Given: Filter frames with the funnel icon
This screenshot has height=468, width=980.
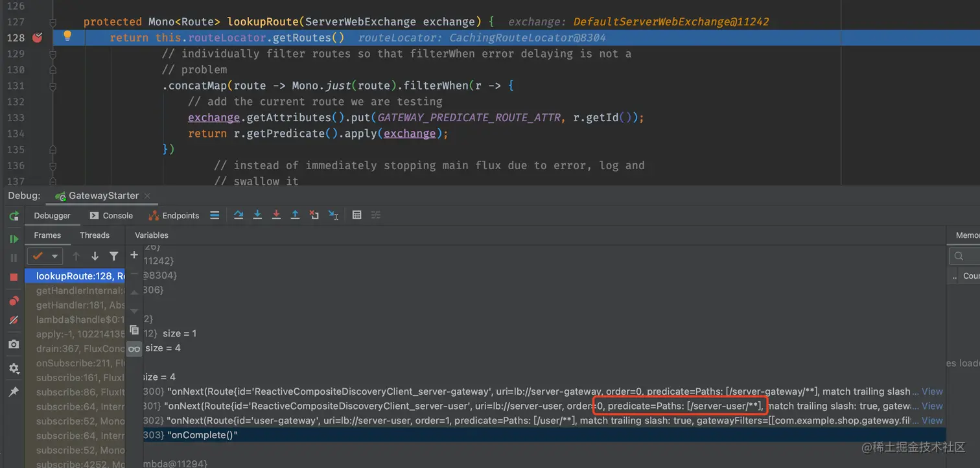Looking at the screenshot, I should [x=114, y=256].
